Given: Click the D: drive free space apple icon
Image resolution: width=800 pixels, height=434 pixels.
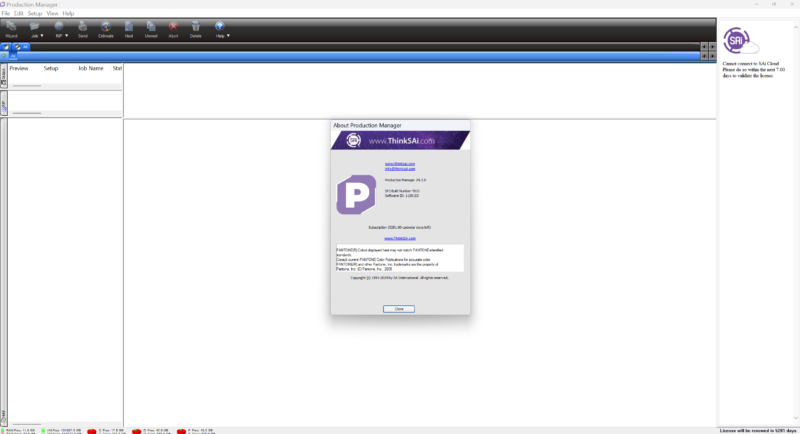Looking at the screenshot, I should coord(136,431).
